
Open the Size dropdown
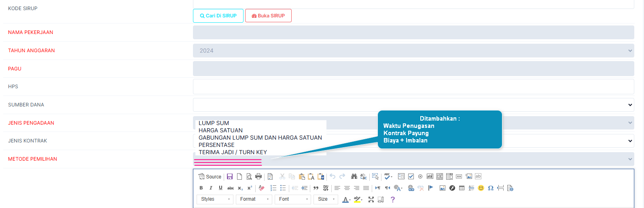(326, 199)
